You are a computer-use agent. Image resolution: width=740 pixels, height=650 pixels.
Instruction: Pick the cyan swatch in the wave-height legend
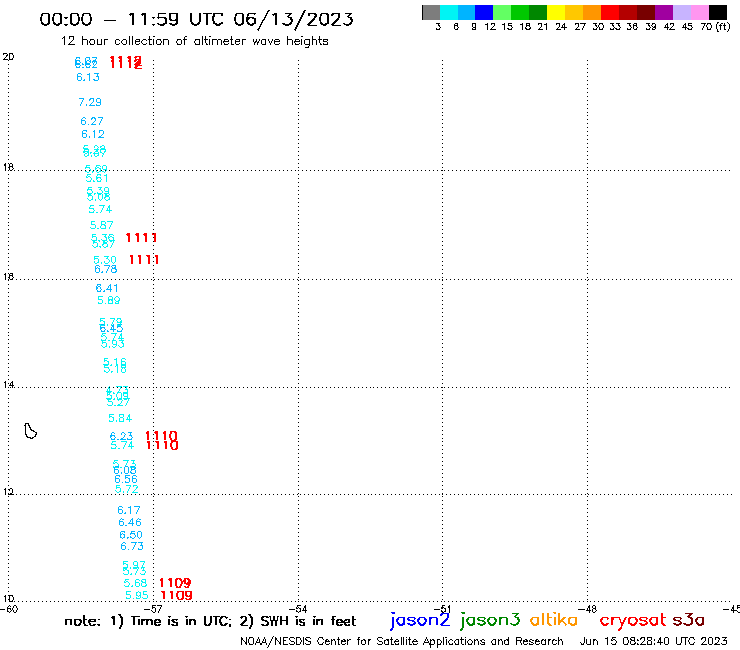[x=449, y=12]
